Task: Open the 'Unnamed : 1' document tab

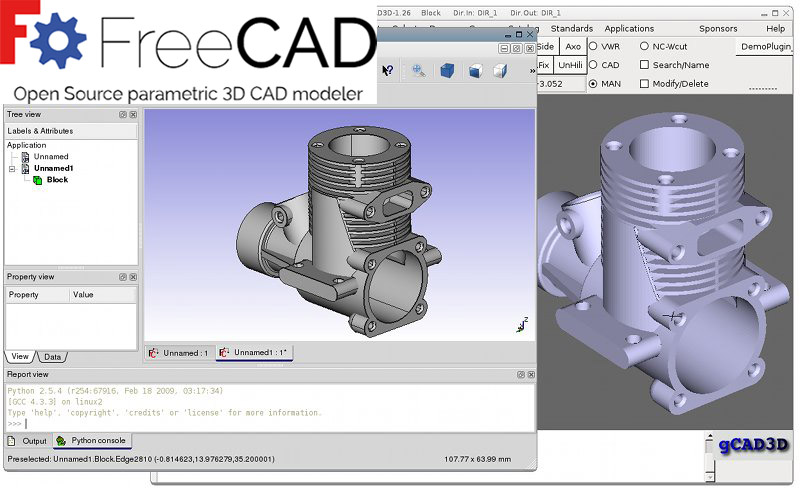Action: point(180,353)
